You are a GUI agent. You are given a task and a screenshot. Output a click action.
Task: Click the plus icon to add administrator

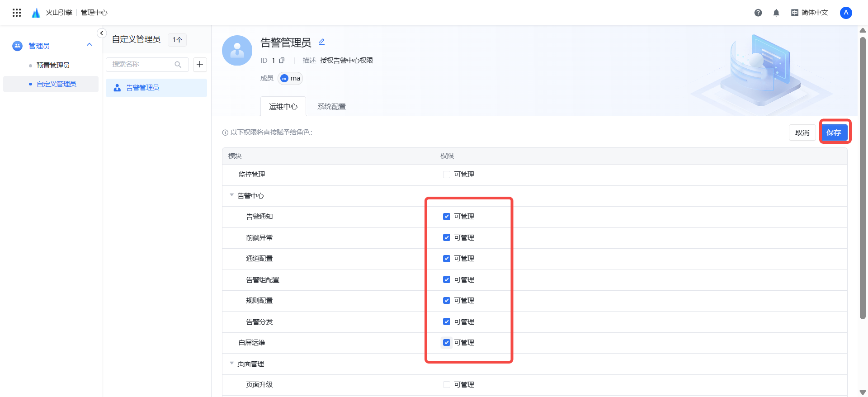[x=200, y=65]
